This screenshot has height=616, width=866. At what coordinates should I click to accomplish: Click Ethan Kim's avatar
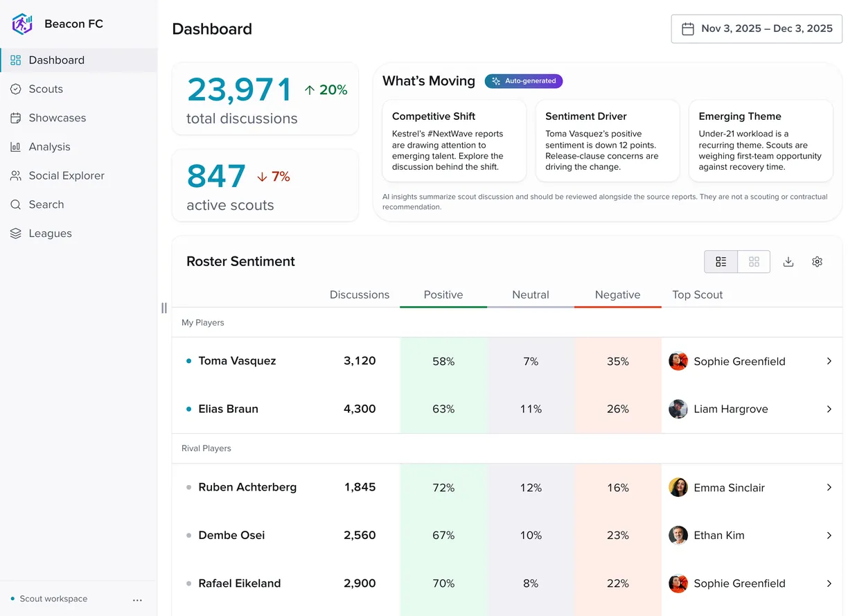tap(678, 535)
